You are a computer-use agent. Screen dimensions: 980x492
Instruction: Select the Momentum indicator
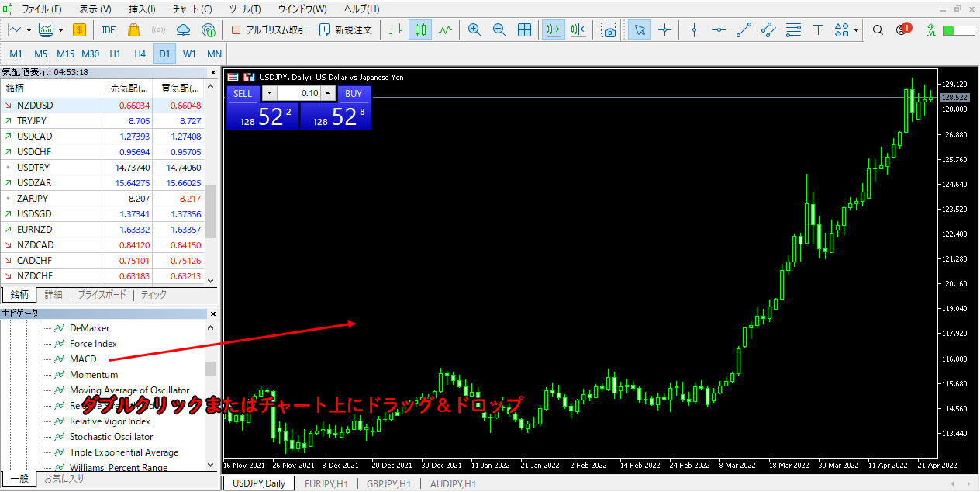(x=94, y=375)
